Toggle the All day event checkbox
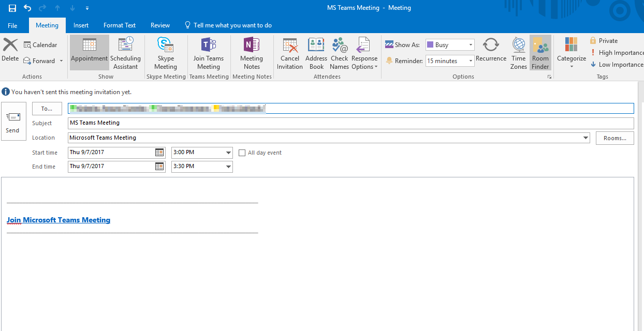 coord(242,153)
